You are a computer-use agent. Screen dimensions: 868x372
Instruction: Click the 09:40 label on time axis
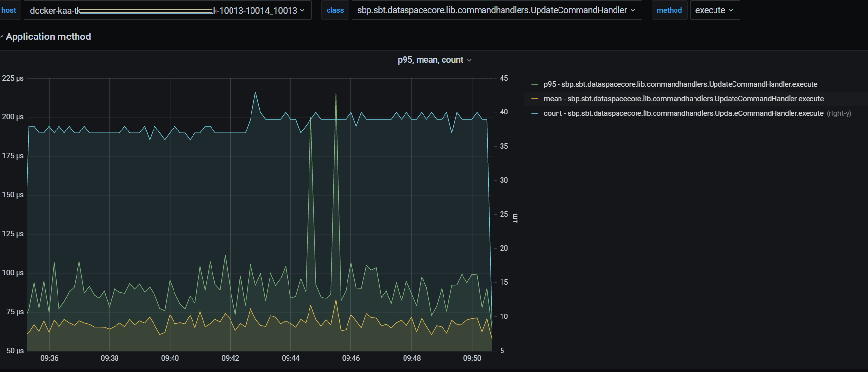coord(170,358)
